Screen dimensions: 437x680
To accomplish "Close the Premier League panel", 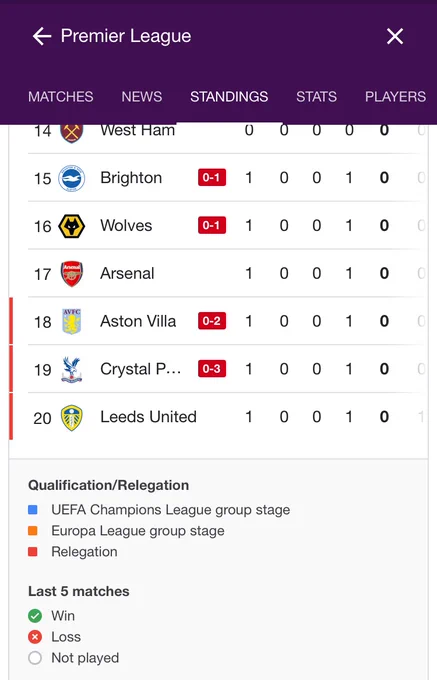I will pyautogui.click(x=395, y=36).
